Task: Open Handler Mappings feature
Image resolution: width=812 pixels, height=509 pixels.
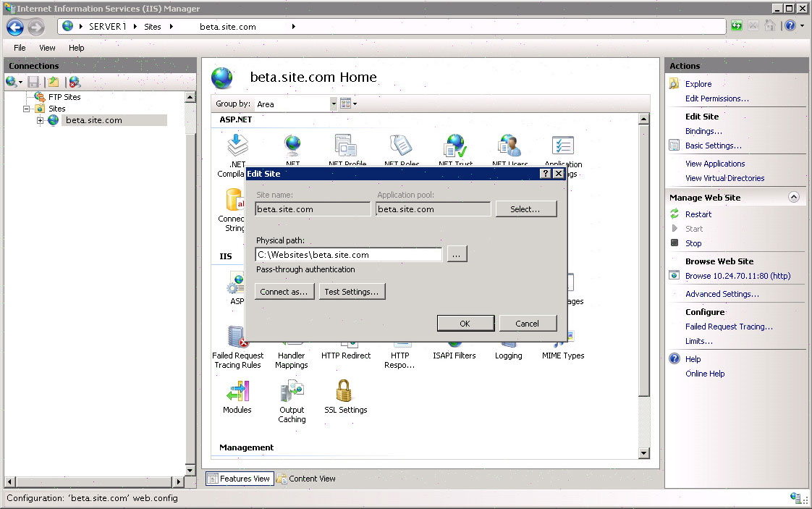Action: 292,360
